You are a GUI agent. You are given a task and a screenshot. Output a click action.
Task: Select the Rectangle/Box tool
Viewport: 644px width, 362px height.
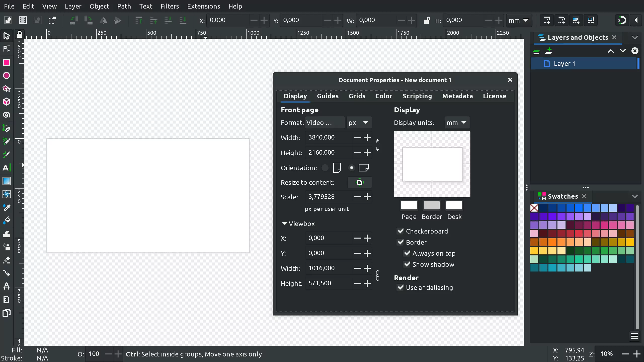(7, 62)
